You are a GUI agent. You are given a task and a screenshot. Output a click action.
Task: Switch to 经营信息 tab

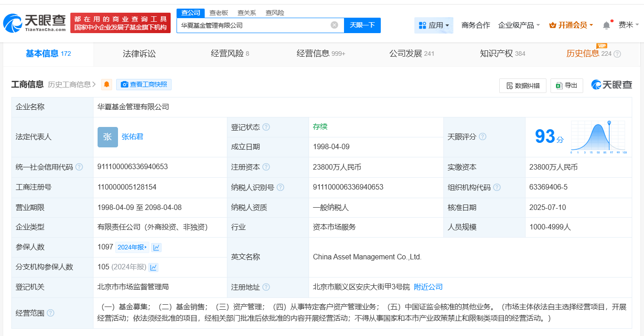pos(321,54)
